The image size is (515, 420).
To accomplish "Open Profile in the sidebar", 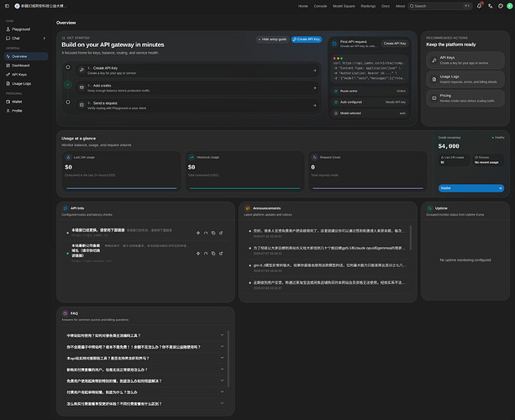I will [x=26, y=111].
